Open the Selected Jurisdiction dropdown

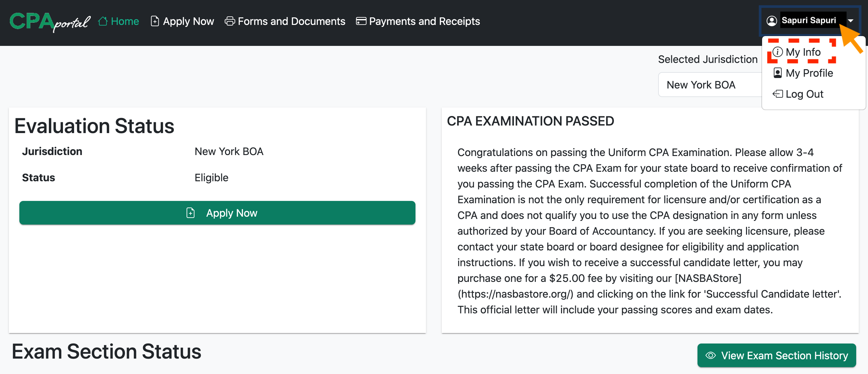[709, 85]
